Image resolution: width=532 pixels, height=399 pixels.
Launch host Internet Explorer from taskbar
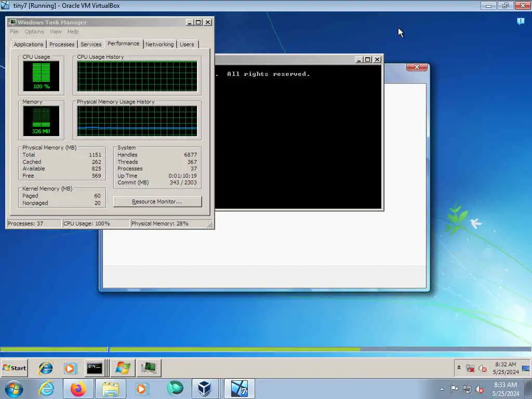46,389
